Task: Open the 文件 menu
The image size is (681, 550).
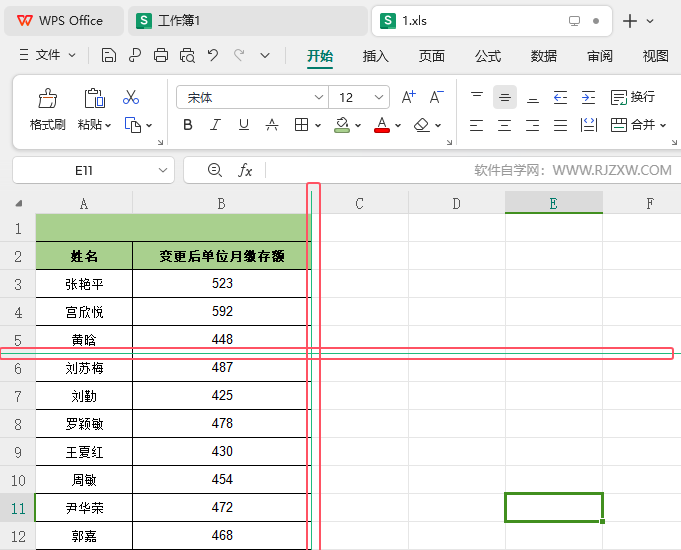Action: coord(48,55)
